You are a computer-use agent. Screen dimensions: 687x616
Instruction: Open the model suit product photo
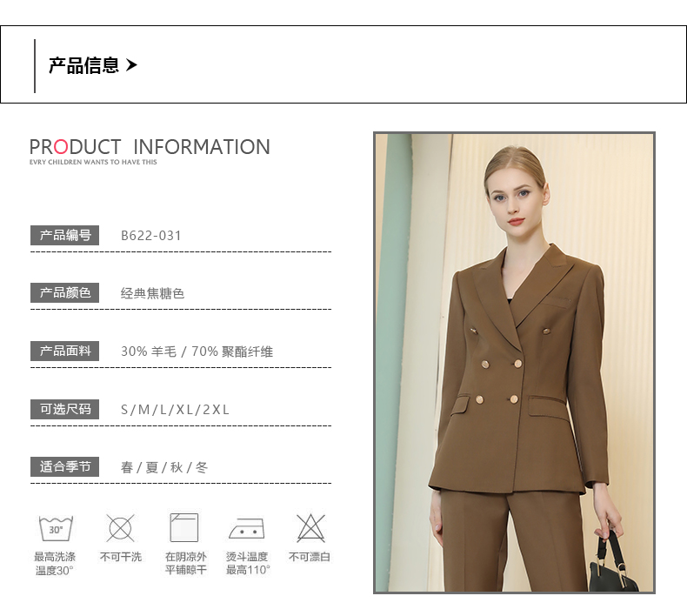514,363
